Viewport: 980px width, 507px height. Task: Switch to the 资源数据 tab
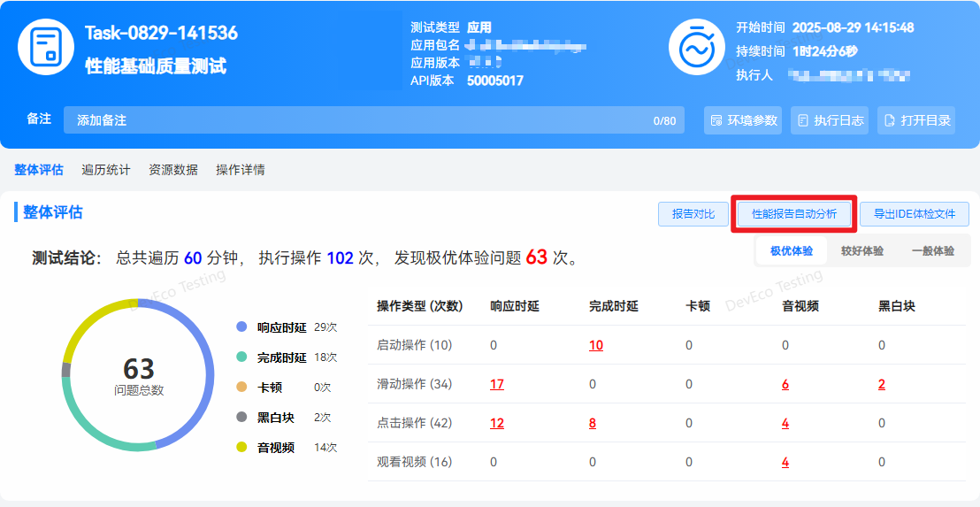pos(173,170)
